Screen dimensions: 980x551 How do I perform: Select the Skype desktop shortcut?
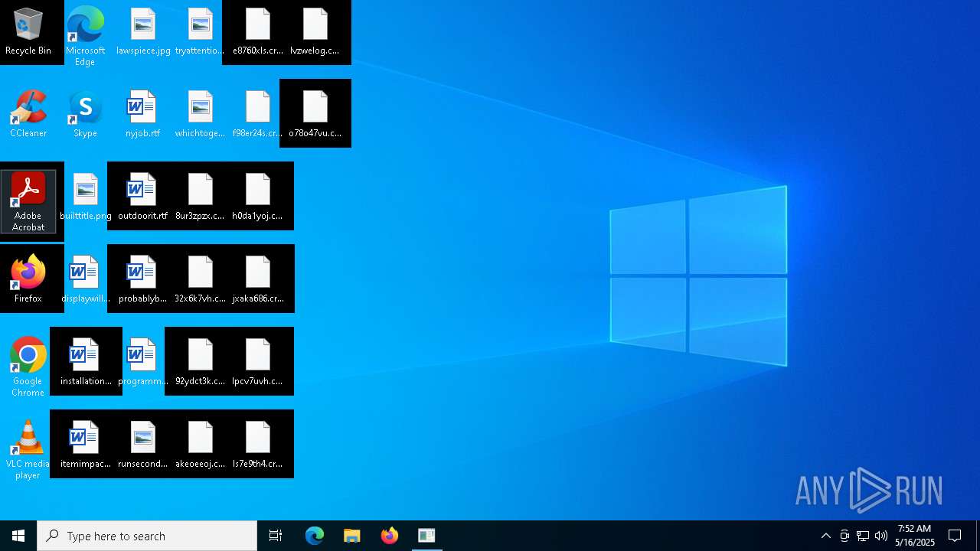coord(85,115)
